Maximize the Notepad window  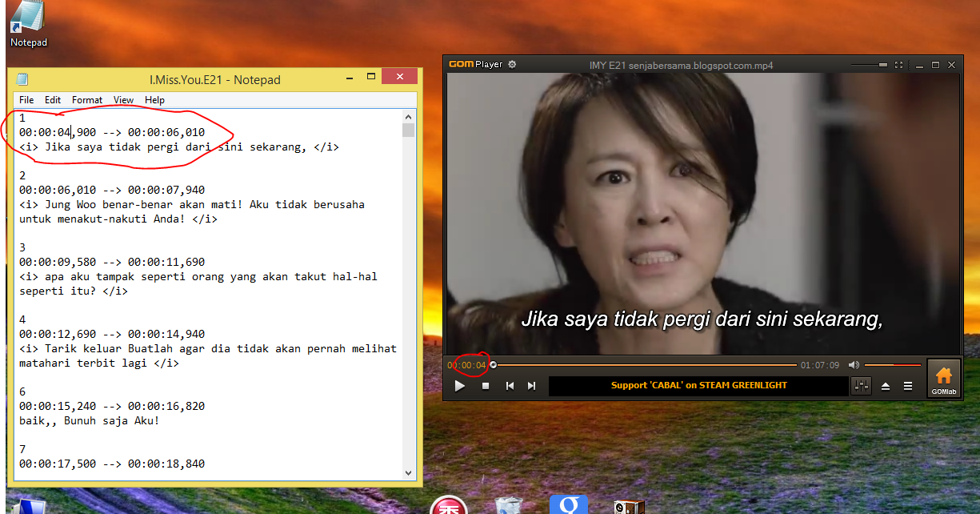click(x=371, y=78)
